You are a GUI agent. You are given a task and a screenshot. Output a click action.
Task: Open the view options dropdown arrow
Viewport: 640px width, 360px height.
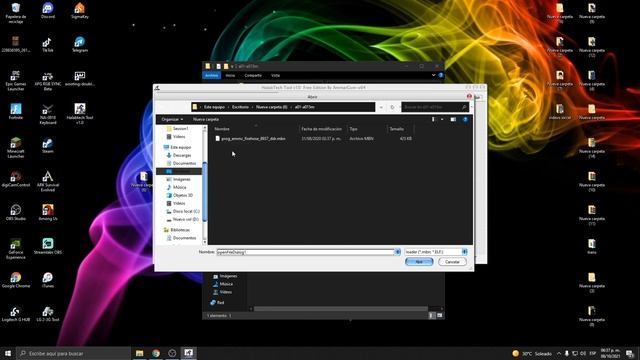click(x=442, y=119)
